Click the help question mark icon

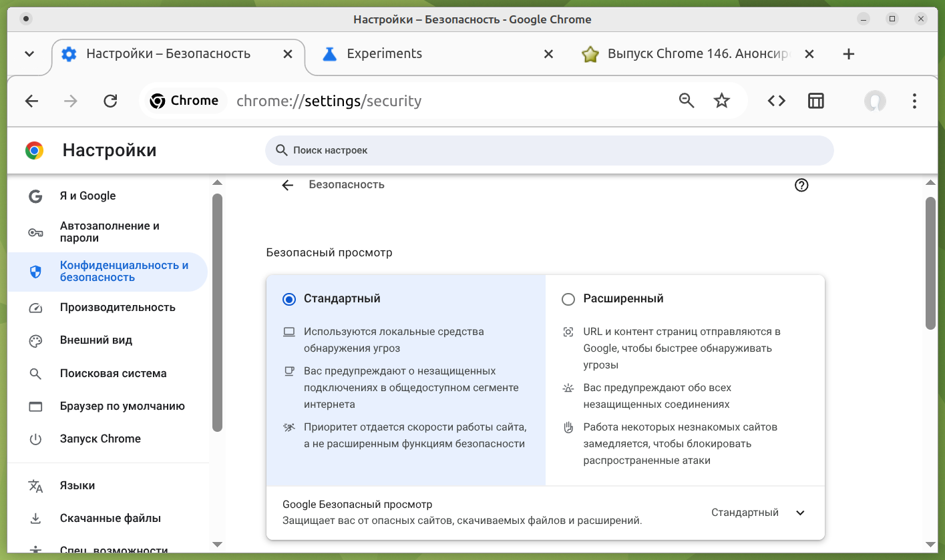coord(801,185)
